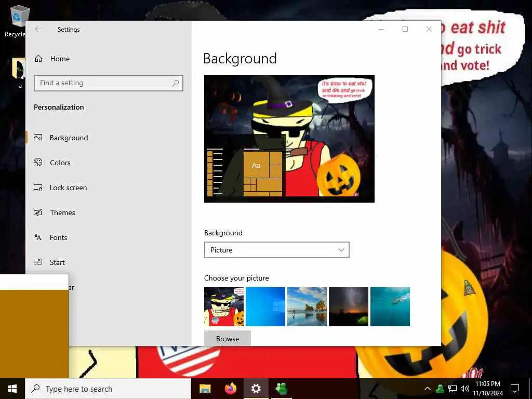This screenshot has height=399, width=532.
Task: Open the green people app in taskbar
Action: coord(281,389)
